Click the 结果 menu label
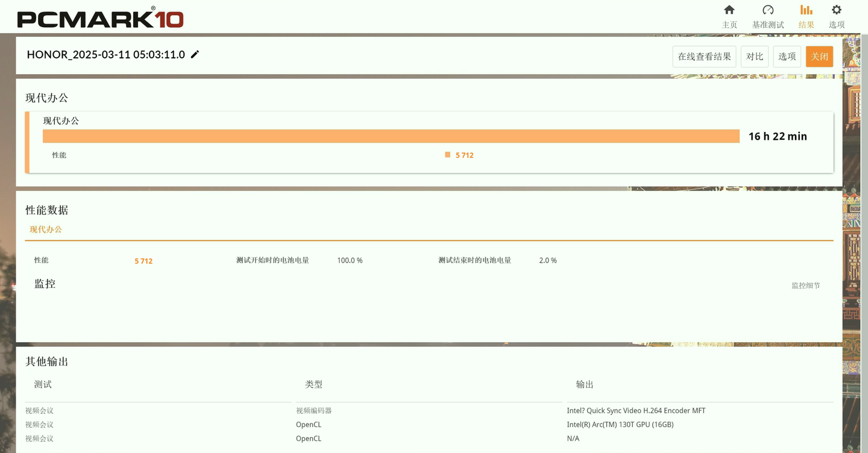 click(806, 25)
